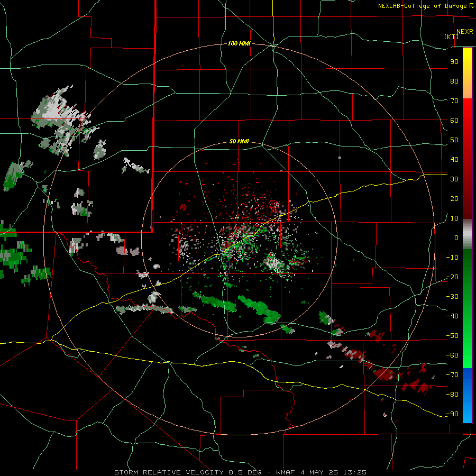Pick the blue segment of the color bar
Viewport: 476px width, 476px height.
click(467, 396)
